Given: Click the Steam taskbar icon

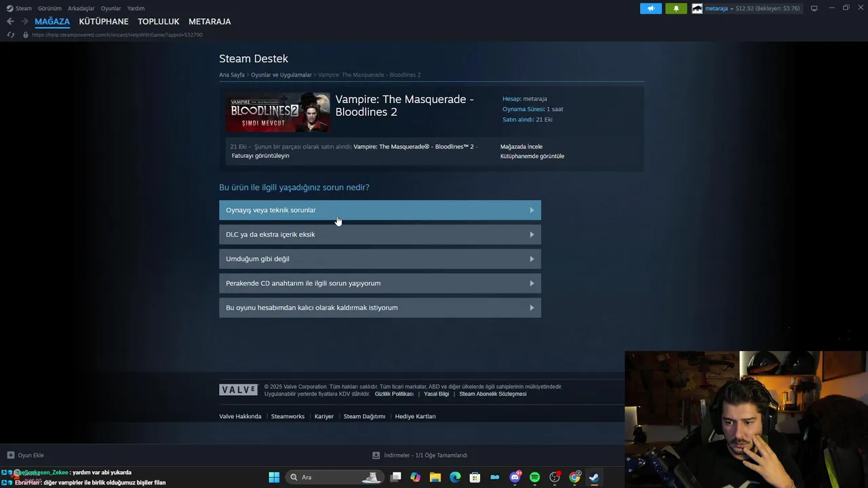Looking at the screenshot, I should (594, 477).
